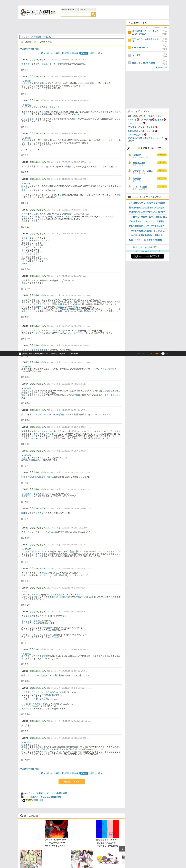Viewport: 186px width, 868px height.
Task: Go to top pager page 15751-
Action: [58, 53]
